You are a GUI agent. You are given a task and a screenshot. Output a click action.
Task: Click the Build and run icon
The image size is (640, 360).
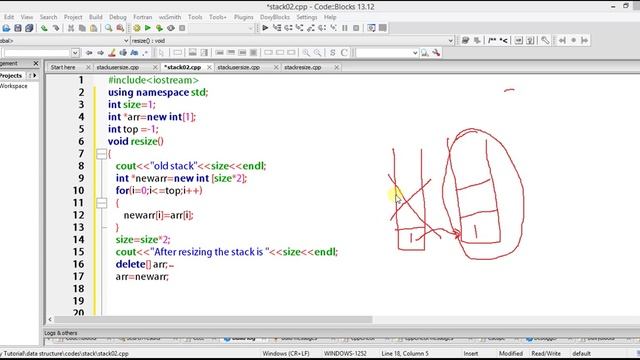tap(159, 28)
